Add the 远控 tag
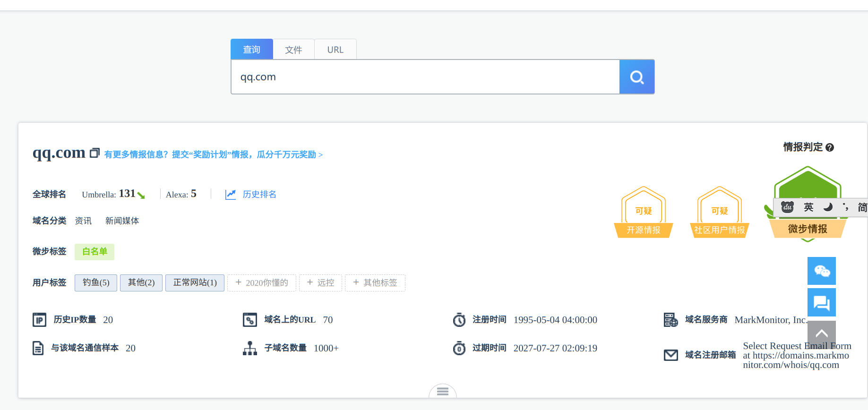Image resolution: width=868 pixels, height=410 pixels. coord(320,282)
